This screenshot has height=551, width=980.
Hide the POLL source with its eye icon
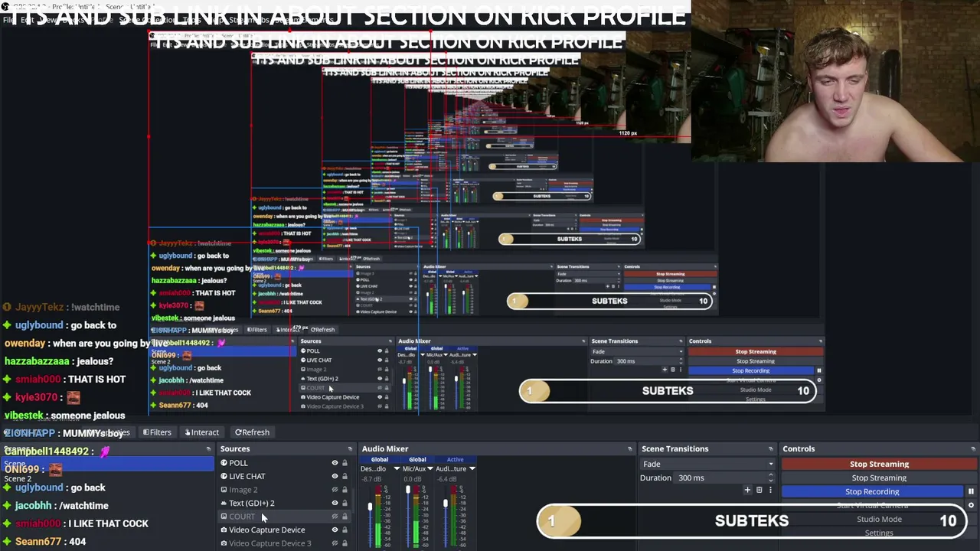click(335, 463)
